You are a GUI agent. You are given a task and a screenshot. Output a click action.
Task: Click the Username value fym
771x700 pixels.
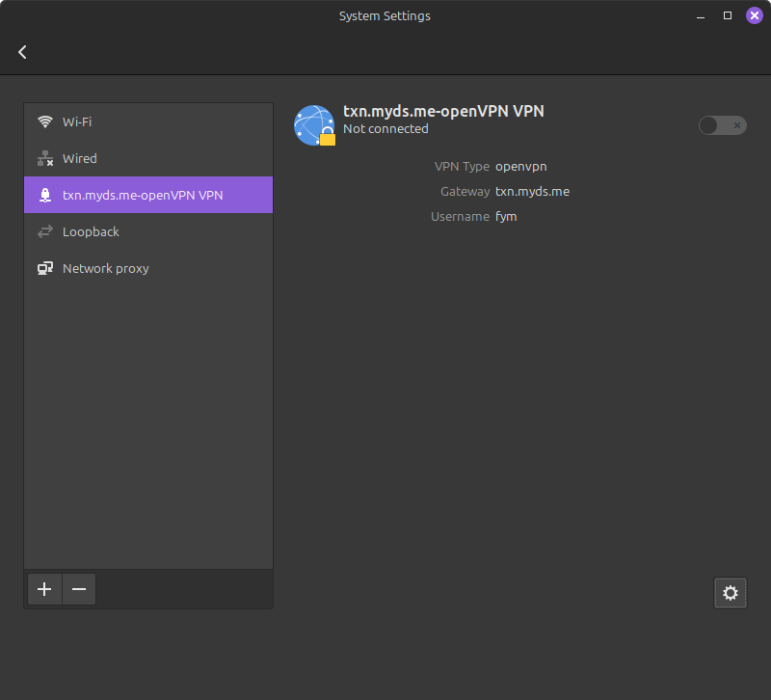pyautogui.click(x=506, y=216)
